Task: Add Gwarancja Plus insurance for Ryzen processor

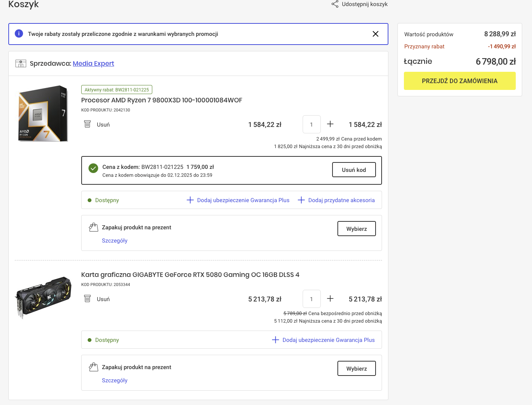Action: (238, 200)
